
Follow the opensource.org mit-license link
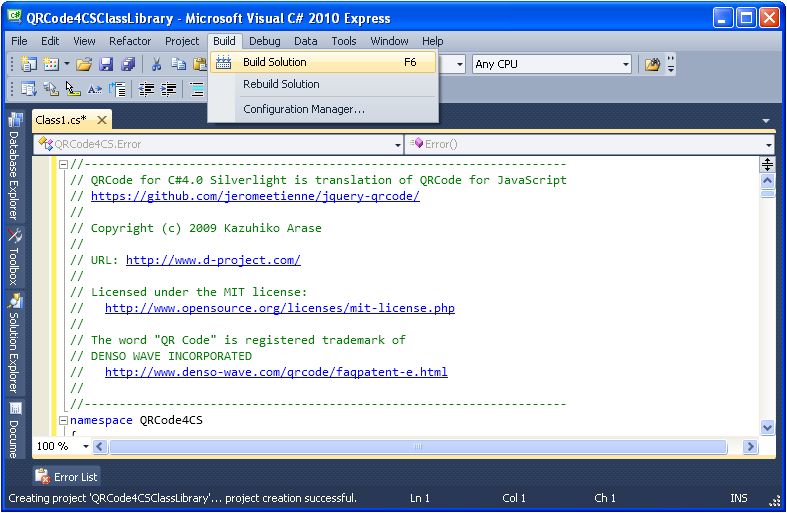tap(280, 308)
